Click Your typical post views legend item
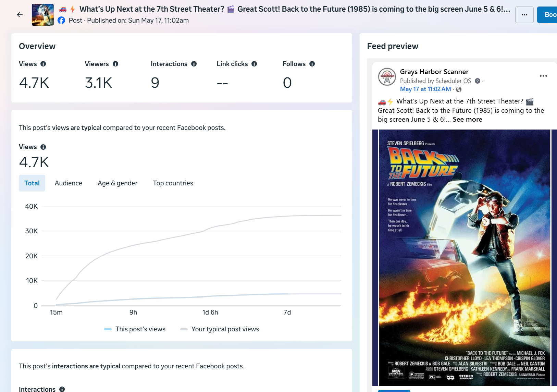Image resolution: width=557 pixels, height=392 pixels. coord(220,329)
